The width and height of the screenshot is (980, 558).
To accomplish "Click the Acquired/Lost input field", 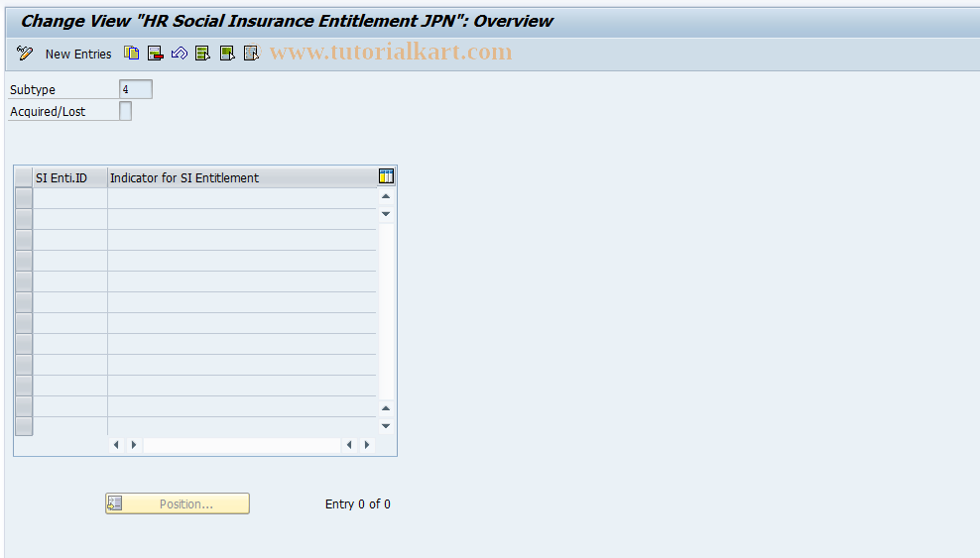I will click(x=126, y=111).
